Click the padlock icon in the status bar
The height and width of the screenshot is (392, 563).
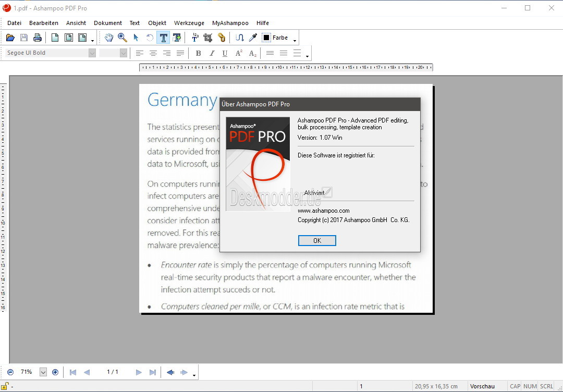click(6, 386)
